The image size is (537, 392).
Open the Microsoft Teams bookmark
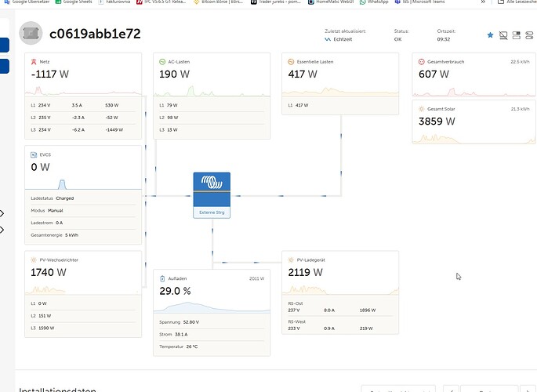point(420,2)
